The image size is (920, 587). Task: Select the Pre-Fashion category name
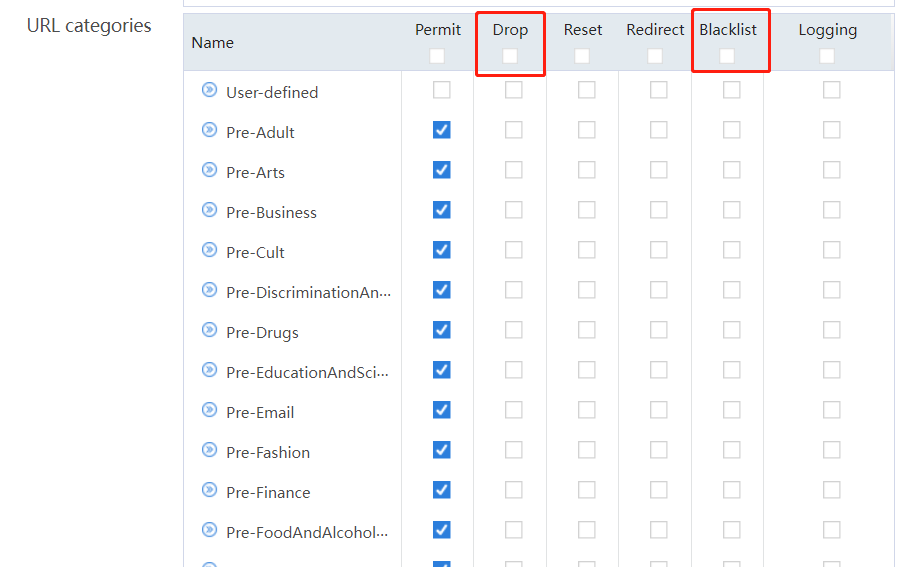coord(268,453)
